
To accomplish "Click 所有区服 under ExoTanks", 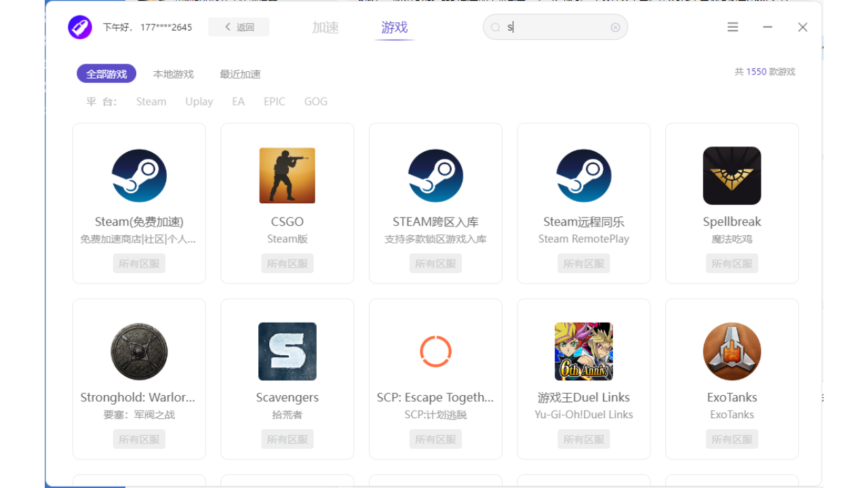I will [732, 439].
